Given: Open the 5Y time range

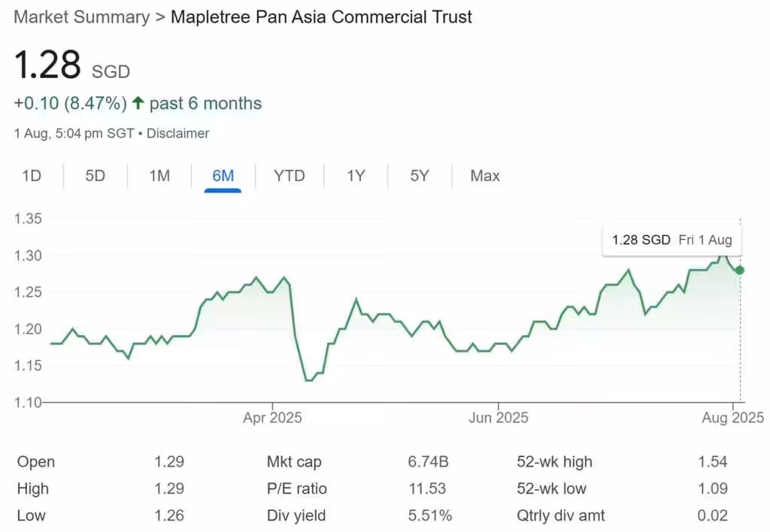Looking at the screenshot, I should click(x=419, y=176).
